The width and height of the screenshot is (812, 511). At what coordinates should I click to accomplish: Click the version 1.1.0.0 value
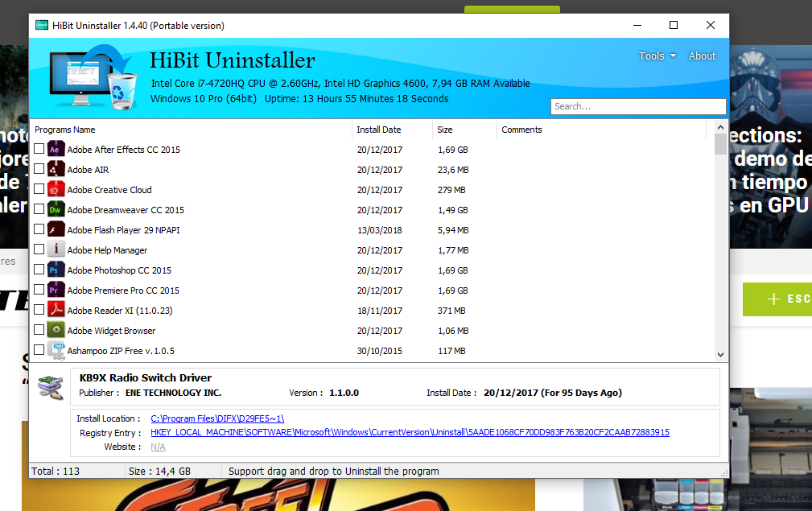click(x=344, y=393)
